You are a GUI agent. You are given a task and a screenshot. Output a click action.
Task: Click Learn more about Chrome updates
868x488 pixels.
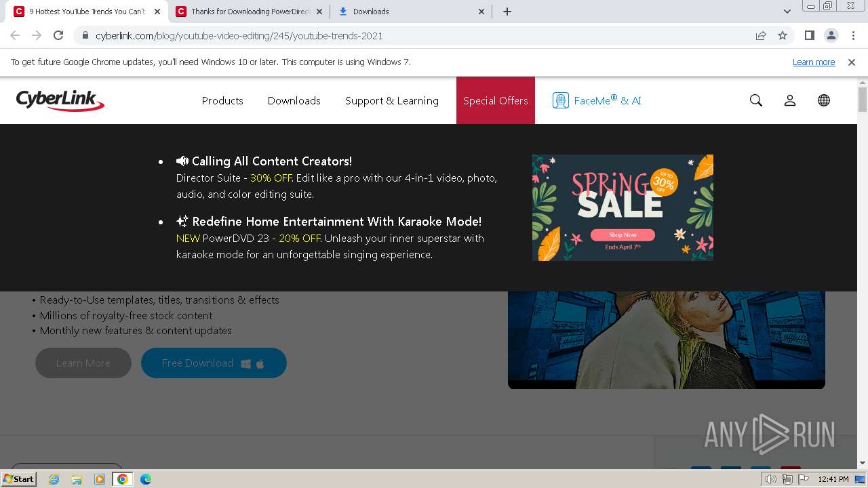tap(814, 62)
